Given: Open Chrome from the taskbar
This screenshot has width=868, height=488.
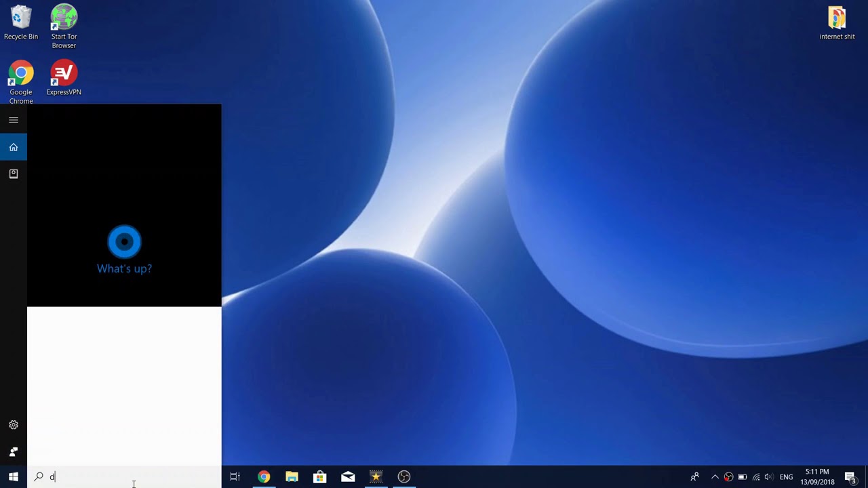Looking at the screenshot, I should tap(264, 476).
